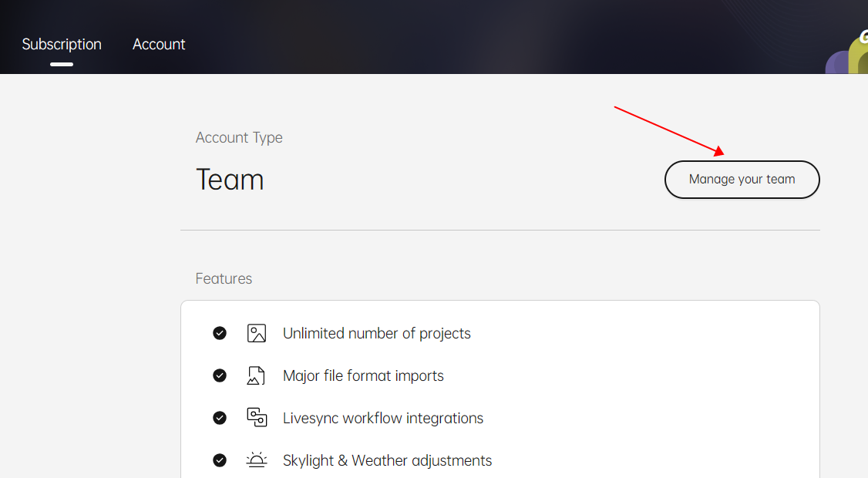
Task: Click the Livesync workflow integrations label
Action: (383, 419)
